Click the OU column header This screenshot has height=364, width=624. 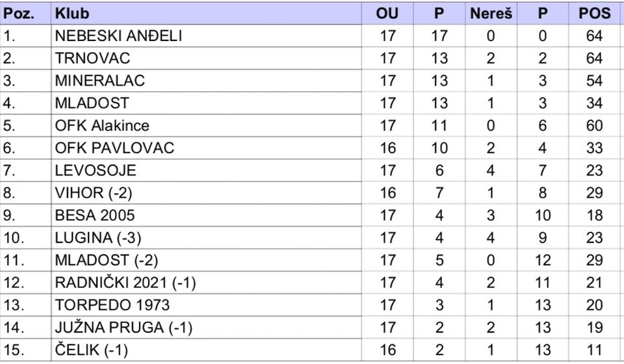click(x=387, y=14)
